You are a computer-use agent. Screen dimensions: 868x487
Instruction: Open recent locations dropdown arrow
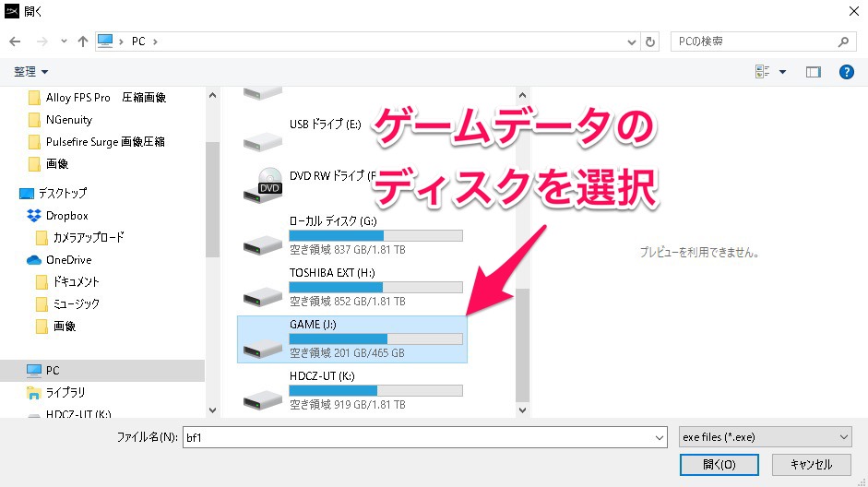click(x=64, y=42)
